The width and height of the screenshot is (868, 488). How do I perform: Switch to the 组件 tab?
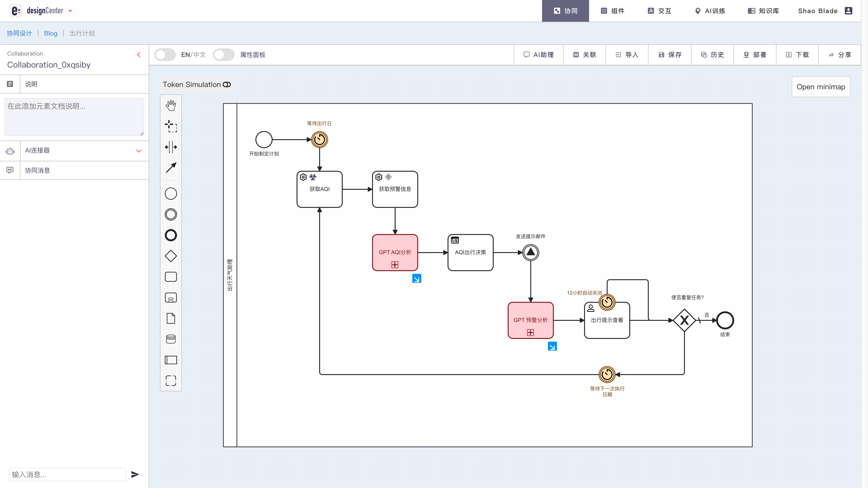tap(613, 11)
